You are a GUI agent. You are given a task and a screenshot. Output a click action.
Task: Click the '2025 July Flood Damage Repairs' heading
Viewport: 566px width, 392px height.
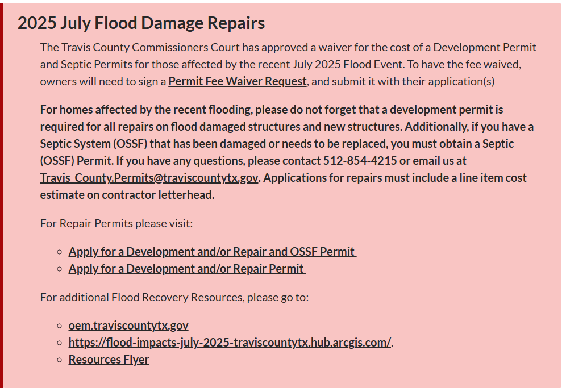[x=141, y=23]
